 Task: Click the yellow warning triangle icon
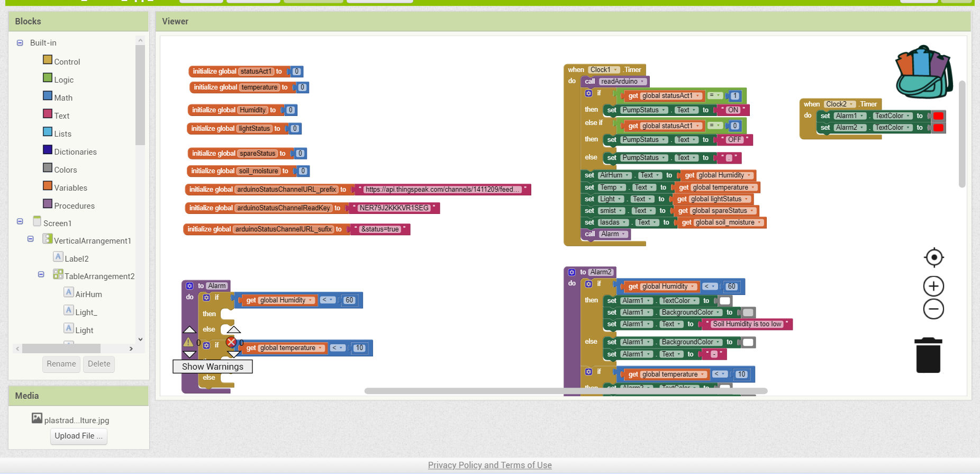tap(188, 342)
